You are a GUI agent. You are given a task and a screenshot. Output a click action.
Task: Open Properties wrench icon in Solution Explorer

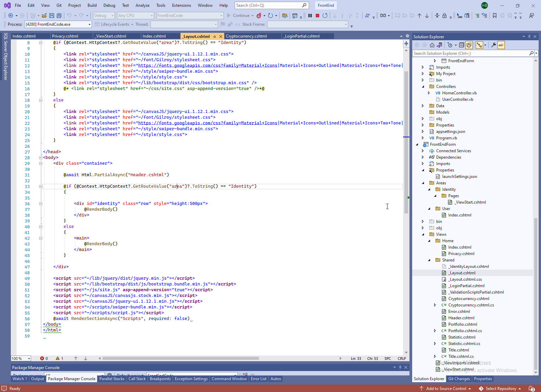pos(493,45)
